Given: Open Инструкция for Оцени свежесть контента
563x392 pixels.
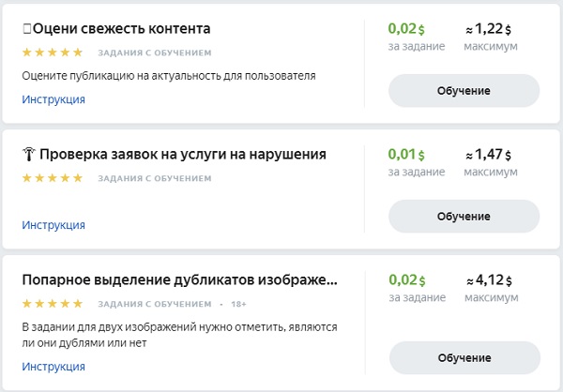Looking at the screenshot, I should click(x=53, y=99).
